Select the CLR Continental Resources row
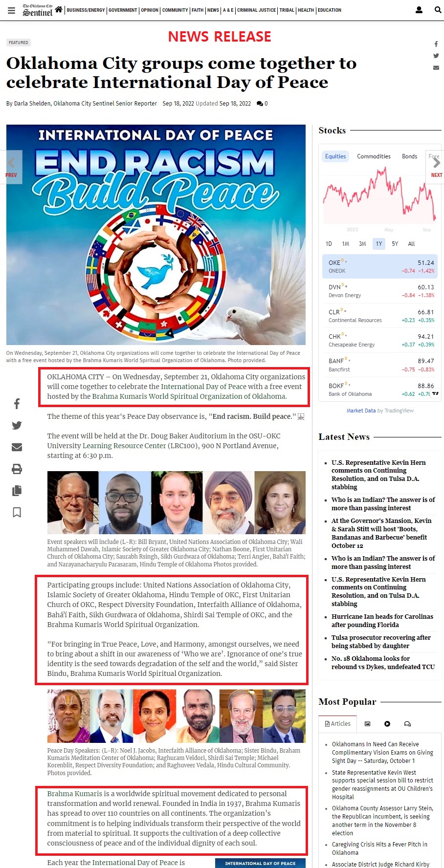Screen dimensions: 444x868 coord(380,316)
